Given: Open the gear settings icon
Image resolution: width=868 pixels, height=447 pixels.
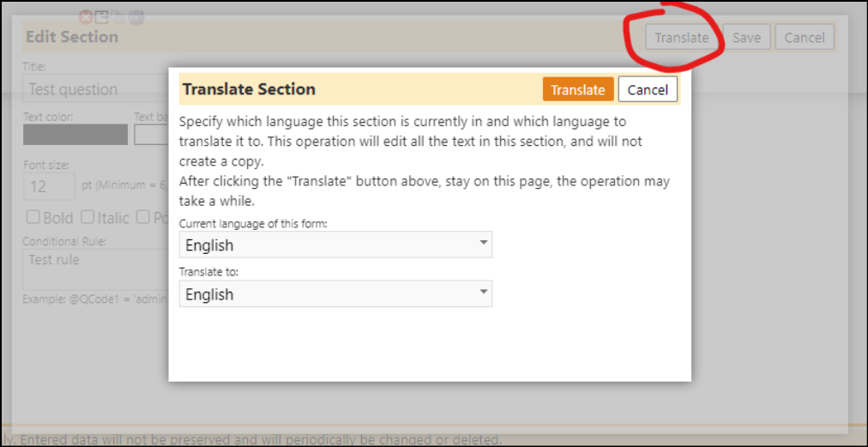Looking at the screenshot, I should point(136,17).
